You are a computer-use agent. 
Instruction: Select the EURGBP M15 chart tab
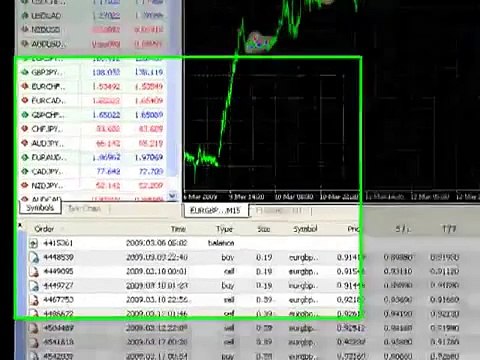(x=216, y=211)
